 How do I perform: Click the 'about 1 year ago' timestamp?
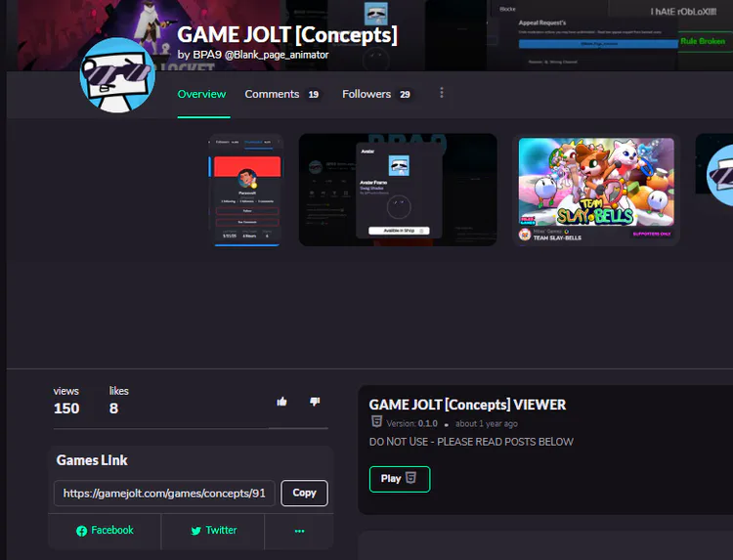(x=487, y=423)
